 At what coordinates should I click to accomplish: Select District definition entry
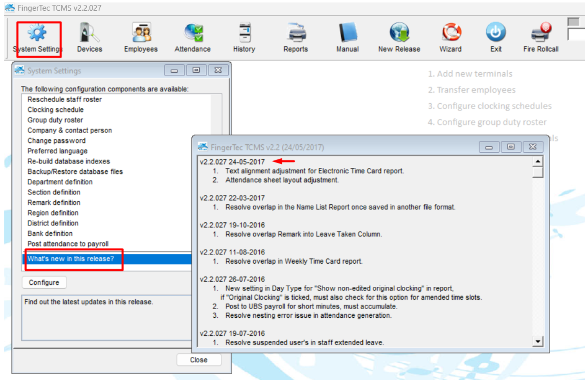click(x=53, y=223)
